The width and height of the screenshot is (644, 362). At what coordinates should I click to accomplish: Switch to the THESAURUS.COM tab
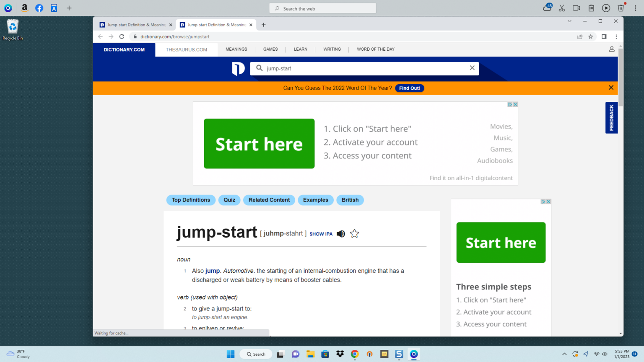pyautogui.click(x=186, y=49)
